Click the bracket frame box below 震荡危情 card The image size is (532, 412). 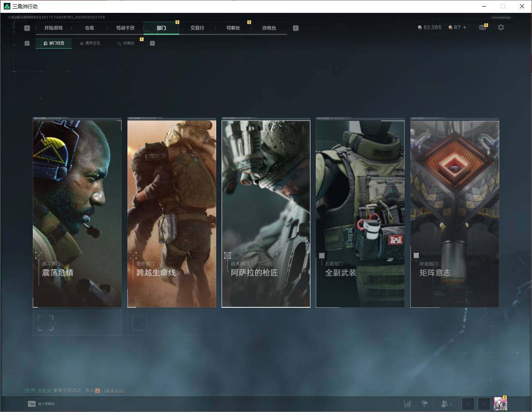tap(46, 323)
